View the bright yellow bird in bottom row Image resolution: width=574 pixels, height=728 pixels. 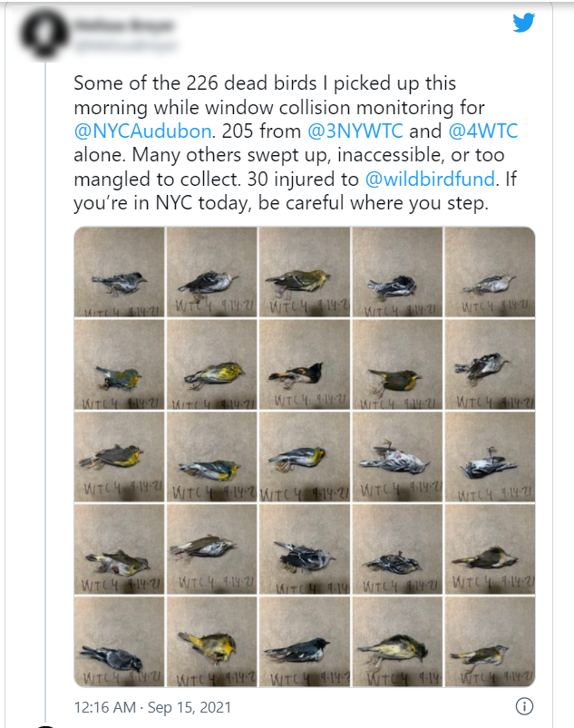(212, 642)
